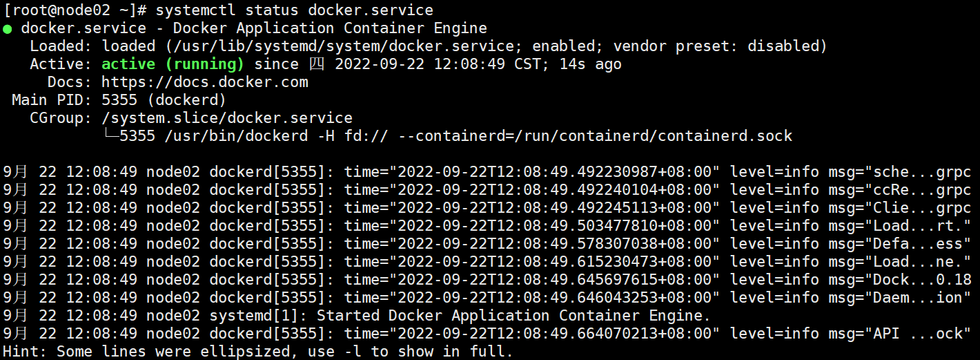Click the "Hint: Some lines were ellipsized" line
This screenshot has height=360, width=980.
[x=257, y=352]
